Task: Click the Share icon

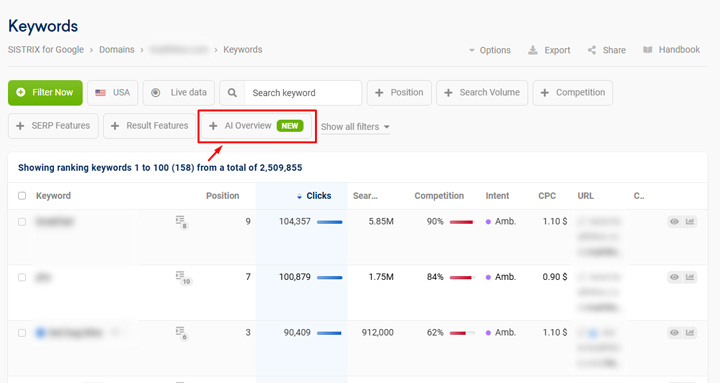Action: point(592,50)
